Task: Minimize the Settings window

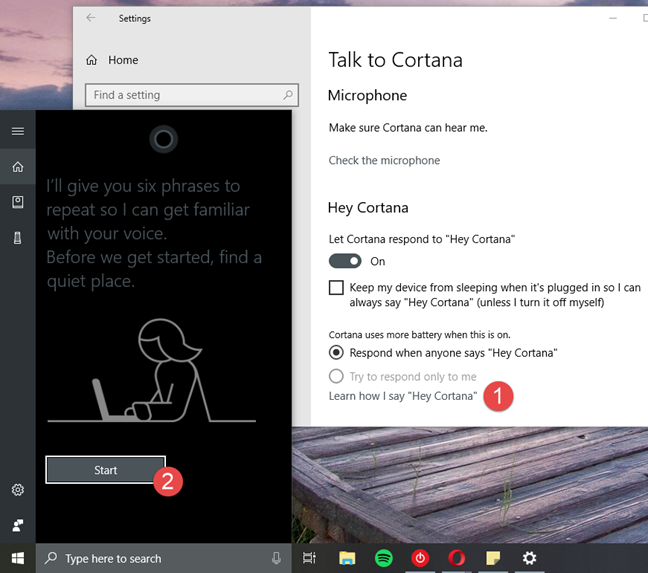Action: pos(613,18)
